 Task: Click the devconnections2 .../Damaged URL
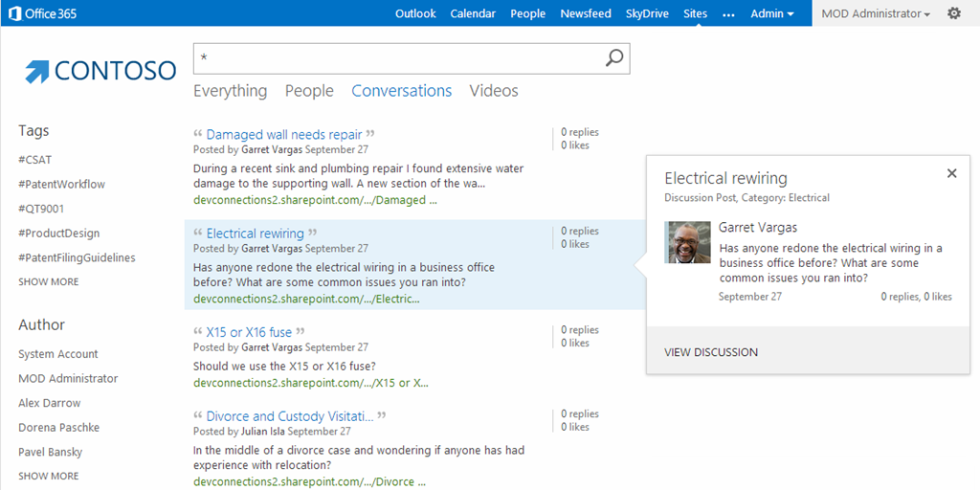point(315,200)
